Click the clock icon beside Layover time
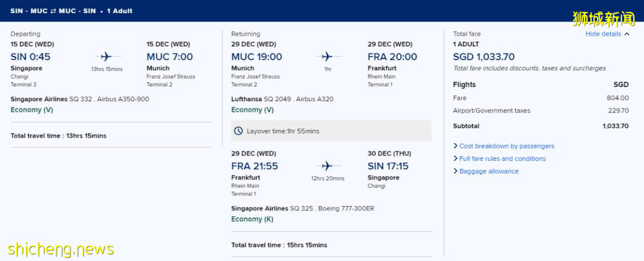The image size is (644, 261). (x=239, y=131)
